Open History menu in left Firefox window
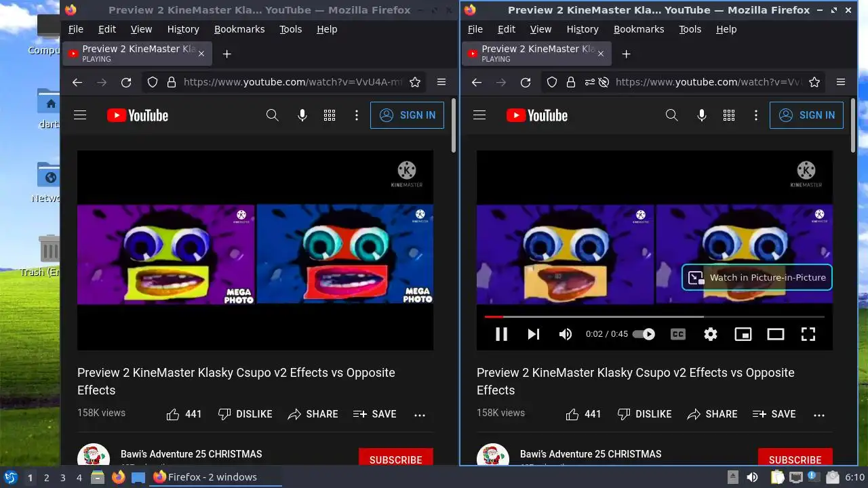This screenshot has width=868, height=488. [183, 29]
